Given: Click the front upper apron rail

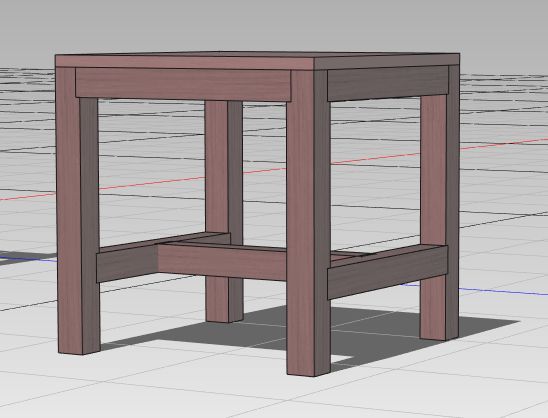Looking at the screenshot, I should [x=183, y=84].
